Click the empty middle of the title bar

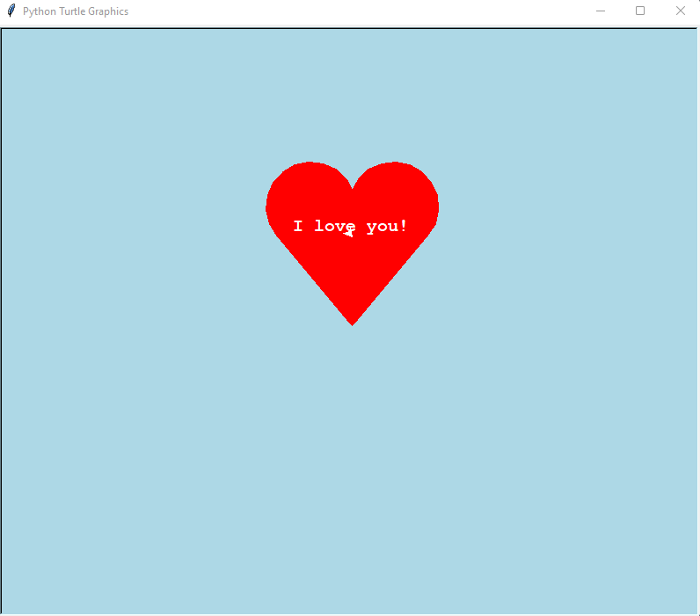point(352,11)
